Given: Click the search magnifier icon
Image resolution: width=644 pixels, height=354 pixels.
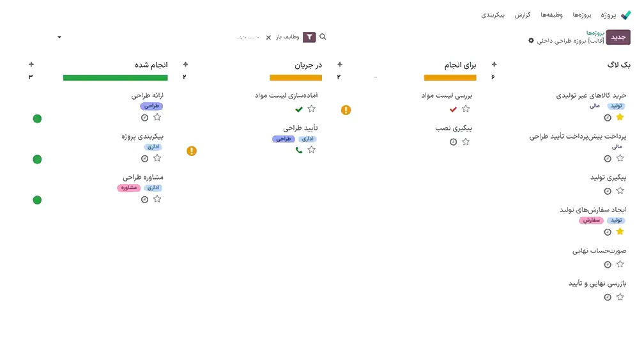Looking at the screenshot, I should (x=323, y=37).
